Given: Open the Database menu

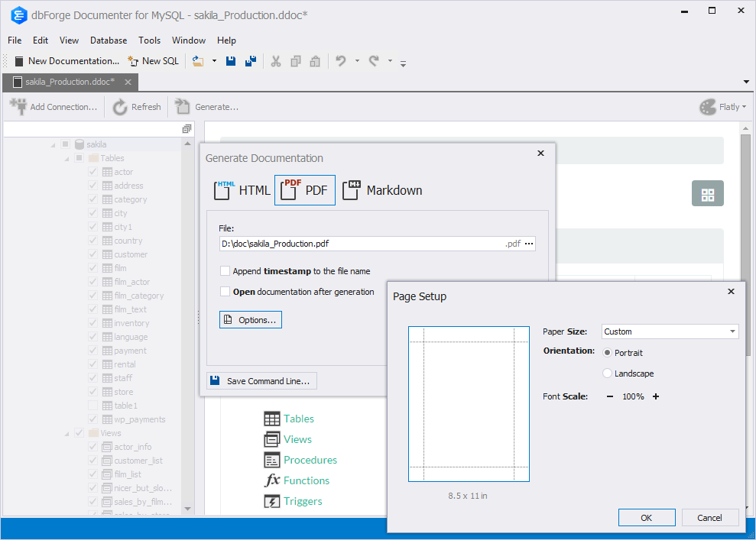Looking at the screenshot, I should pyautogui.click(x=109, y=40).
